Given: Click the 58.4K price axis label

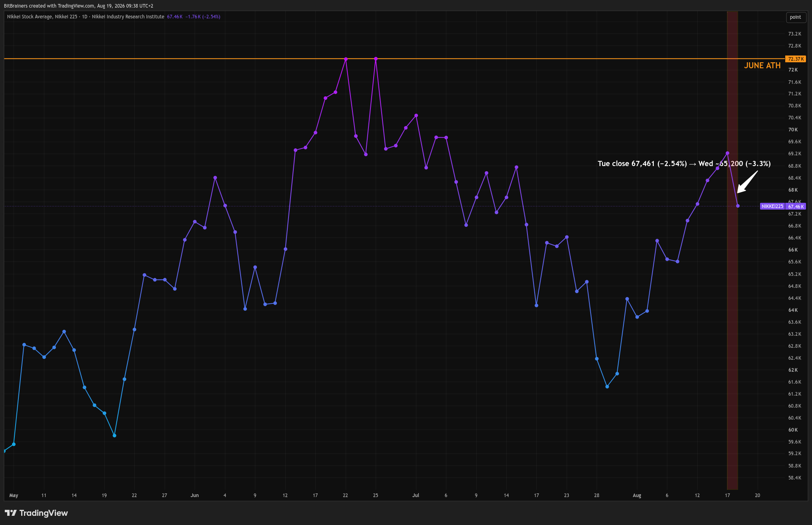Looking at the screenshot, I should point(794,478).
